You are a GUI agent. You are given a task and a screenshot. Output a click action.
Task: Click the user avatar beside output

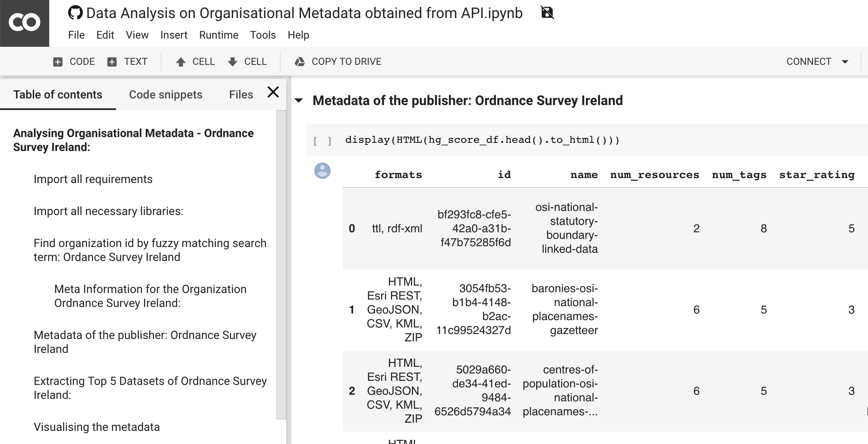click(x=322, y=171)
